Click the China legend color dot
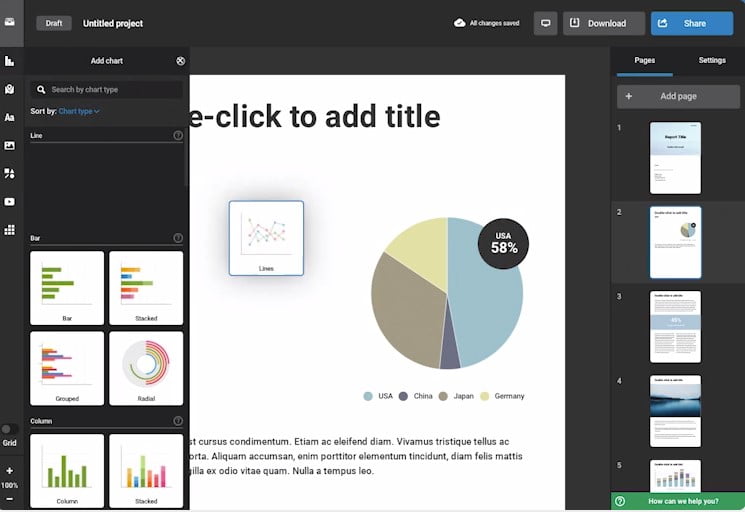 pos(403,396)
